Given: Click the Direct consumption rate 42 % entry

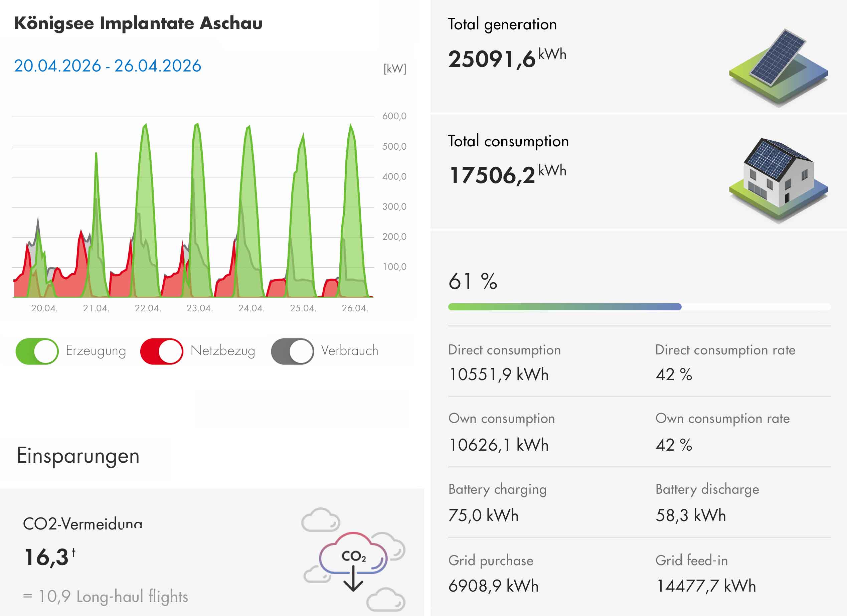Looking at the screenshot, I should click(674, 374).
